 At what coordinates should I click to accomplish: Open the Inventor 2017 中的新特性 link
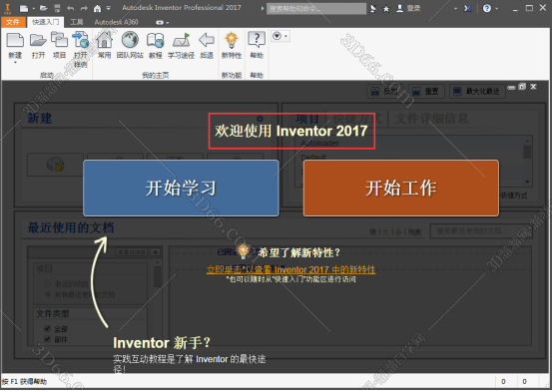pos(290,270)
